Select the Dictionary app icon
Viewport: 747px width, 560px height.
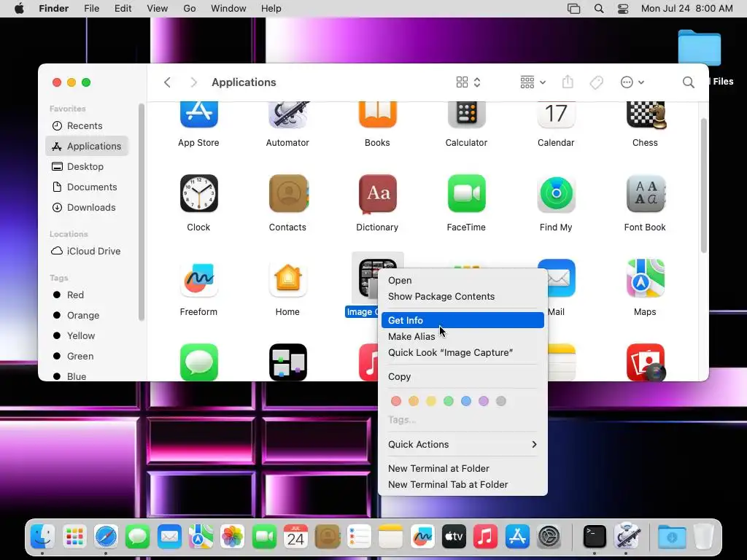click(x=377, y=193)
